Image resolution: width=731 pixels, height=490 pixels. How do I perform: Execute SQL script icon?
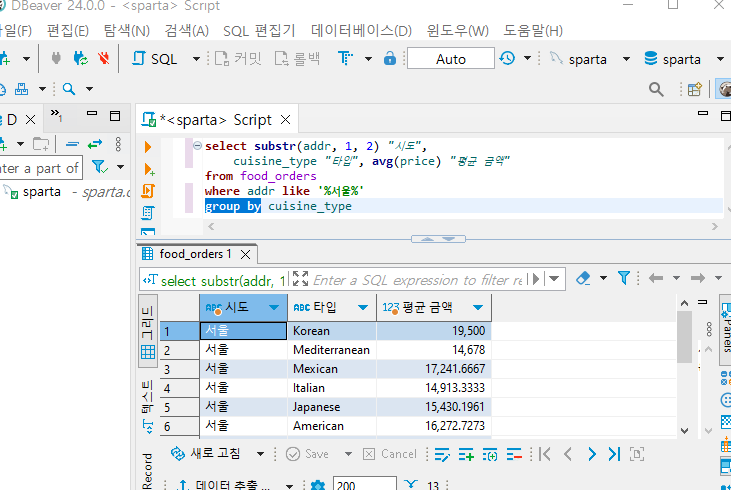point(148,191)
